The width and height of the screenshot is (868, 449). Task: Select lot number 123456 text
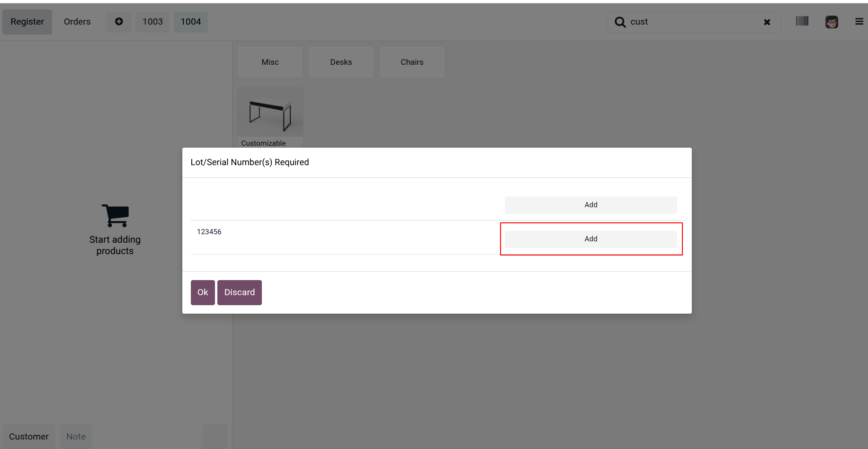(209, 232)
